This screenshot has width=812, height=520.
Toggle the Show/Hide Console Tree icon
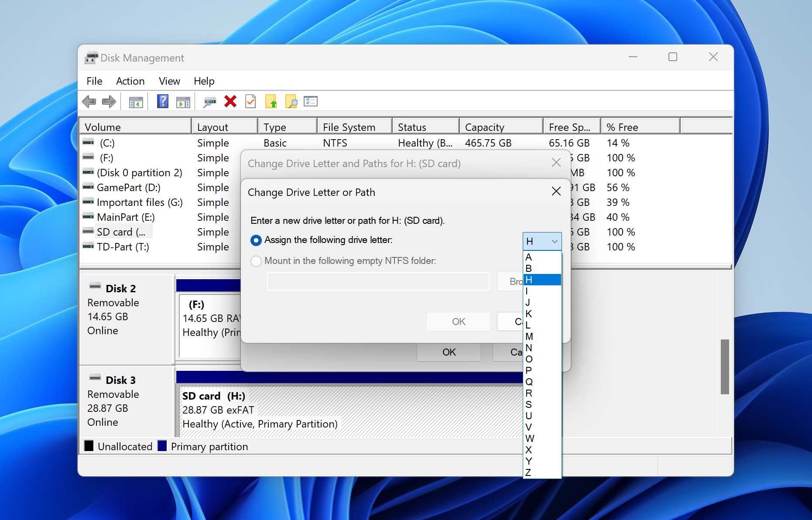136,102
